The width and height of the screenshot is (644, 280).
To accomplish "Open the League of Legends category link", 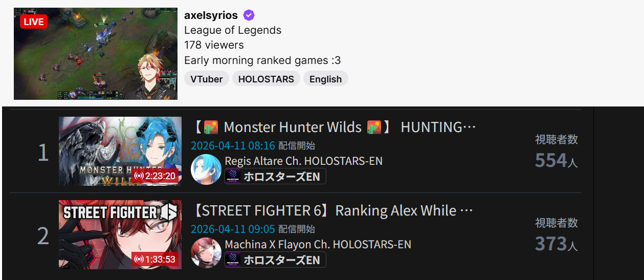I will pos(233,30).
